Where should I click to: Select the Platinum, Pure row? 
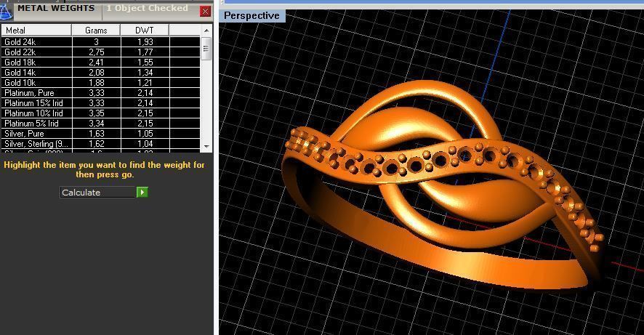point(100,93)
